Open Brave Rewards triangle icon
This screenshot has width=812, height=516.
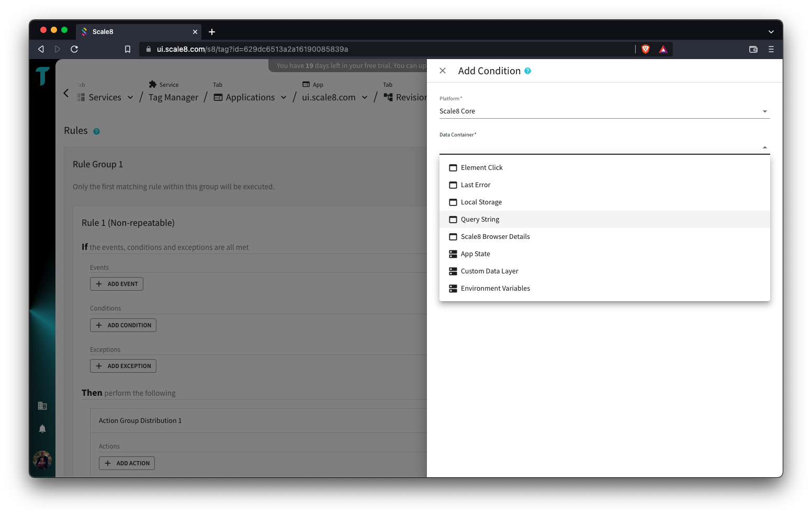point(663,49)
